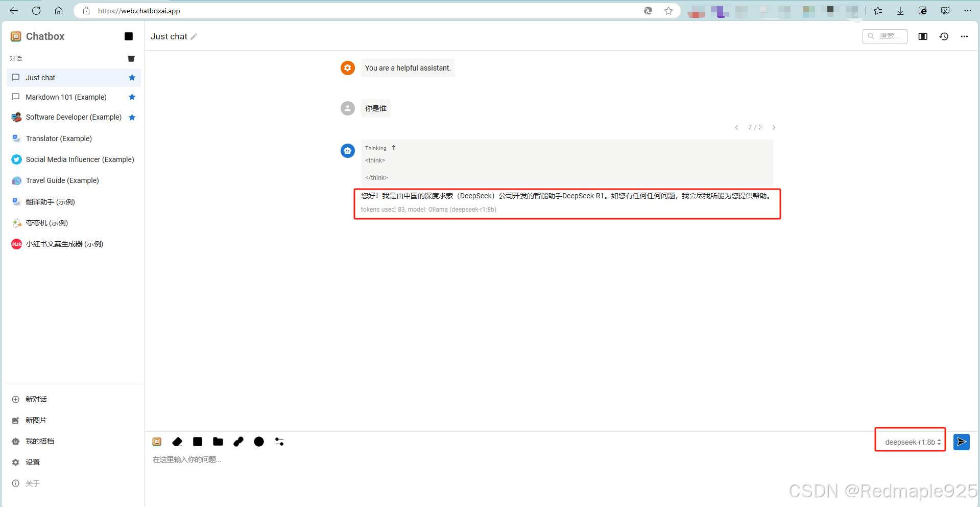Image resolution: width=980 pixels, height=507 pixels.
Task: Open conversation settings sliders icon
Action: (279, 442)
